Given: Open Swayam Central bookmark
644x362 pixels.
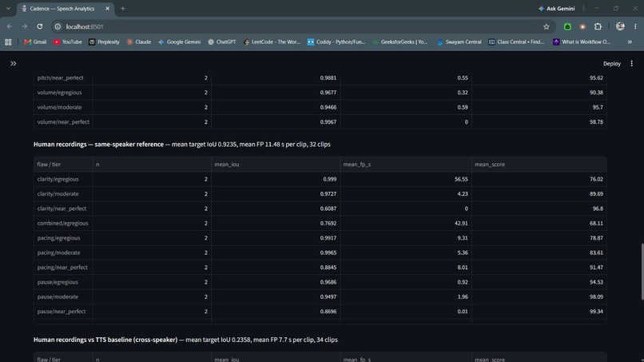Looking at the screenshot, I should tap(459, 42).
